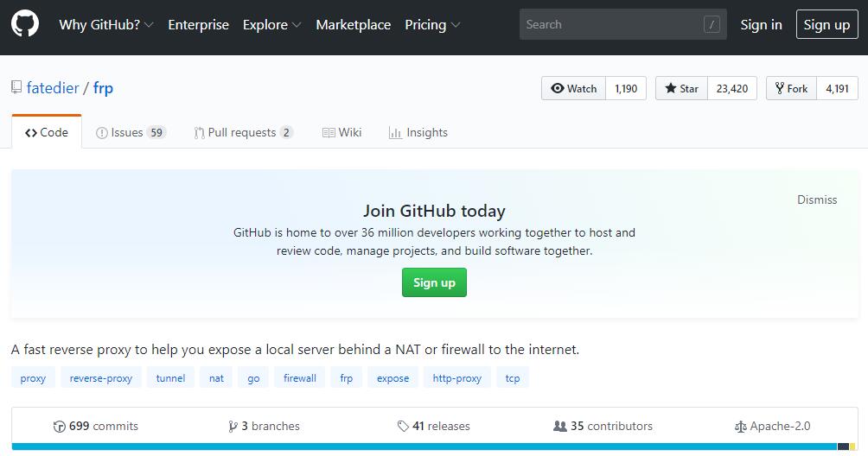Click the blue language bar segment
Image resolution: width=868 pixels, height=456 pixels.
(424, 446)
